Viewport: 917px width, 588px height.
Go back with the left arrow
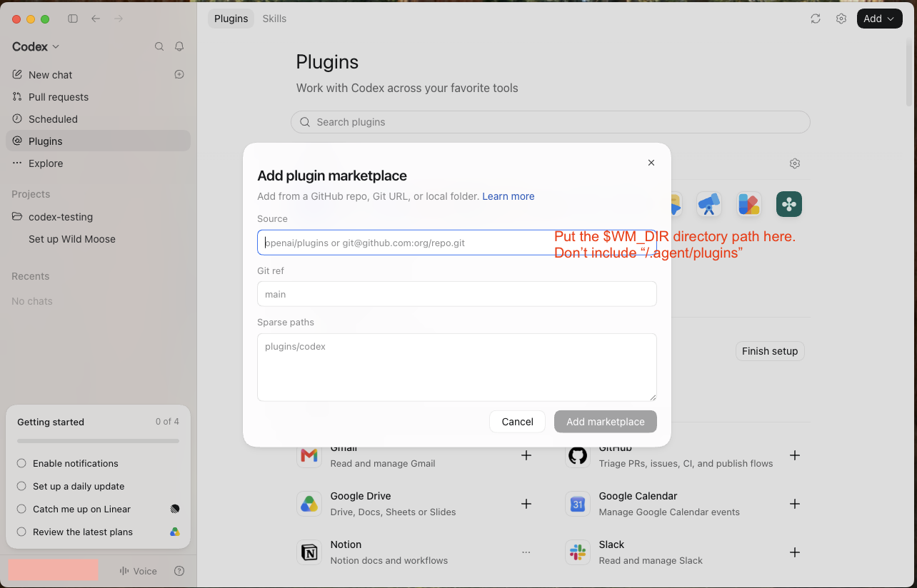(96, 19)
